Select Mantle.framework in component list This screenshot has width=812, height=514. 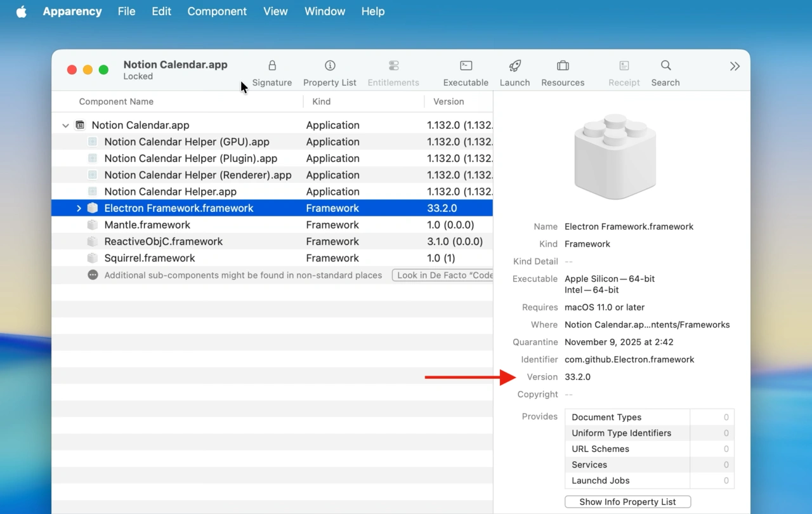point(147,225)
